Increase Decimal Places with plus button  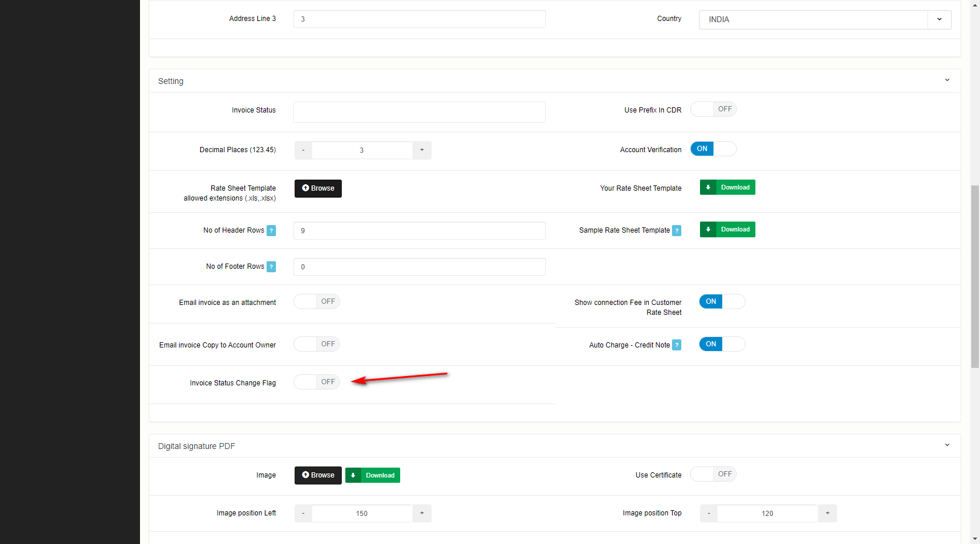coord(422,150)
